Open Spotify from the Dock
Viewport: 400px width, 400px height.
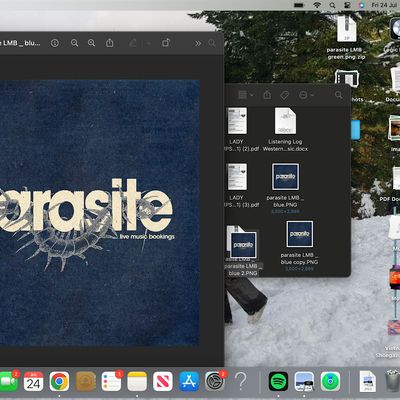pos(278,381)
